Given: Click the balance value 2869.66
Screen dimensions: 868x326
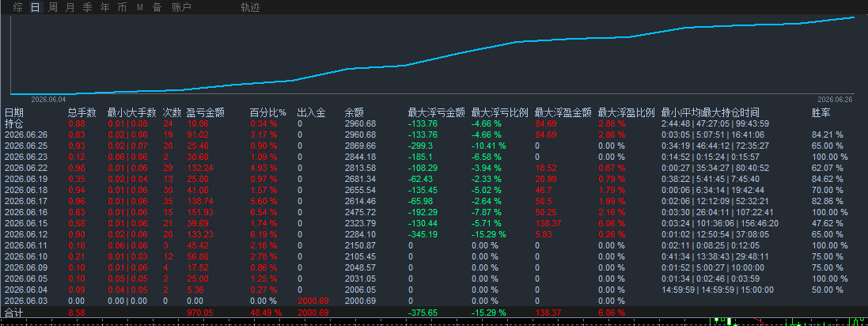Looking at the screenshot, I should click(x=360, y=146).
